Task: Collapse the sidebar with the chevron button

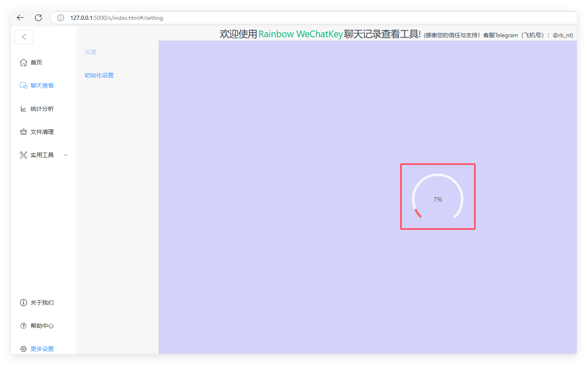Action: pos(24,37)
